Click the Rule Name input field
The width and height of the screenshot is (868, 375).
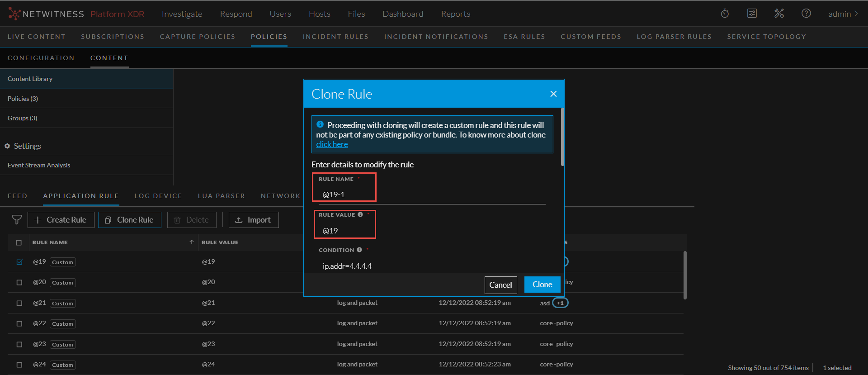click(429, 195)
